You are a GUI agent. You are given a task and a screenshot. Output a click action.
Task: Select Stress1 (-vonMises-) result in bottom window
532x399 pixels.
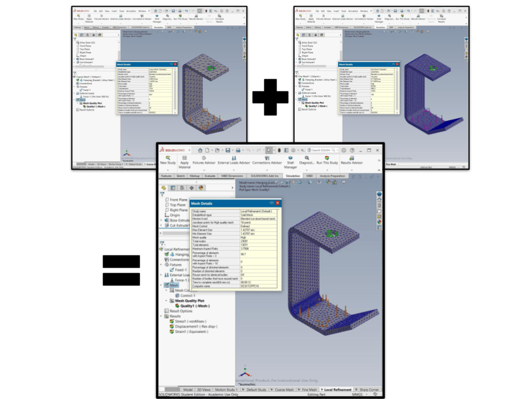point(188,321)
